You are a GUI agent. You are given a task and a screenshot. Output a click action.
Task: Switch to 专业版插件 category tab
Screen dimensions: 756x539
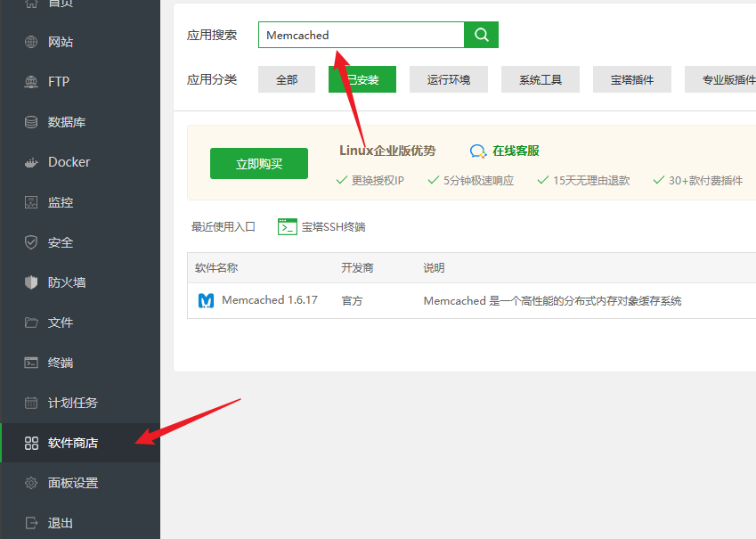coord(720,79)
